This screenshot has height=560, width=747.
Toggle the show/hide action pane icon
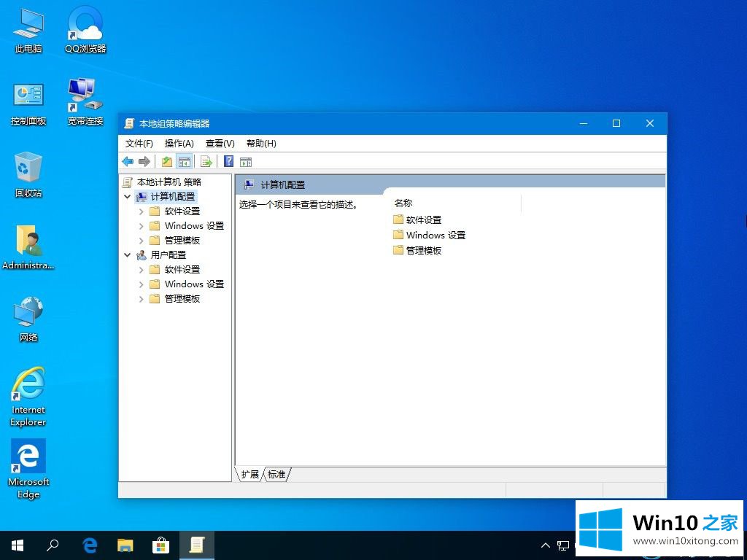[x=246, y=162]
